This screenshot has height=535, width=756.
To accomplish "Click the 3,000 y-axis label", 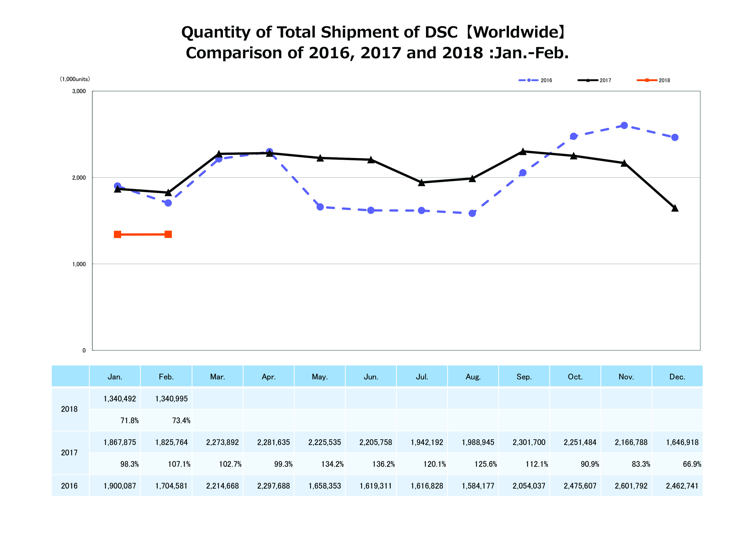I will pos(79,91).
